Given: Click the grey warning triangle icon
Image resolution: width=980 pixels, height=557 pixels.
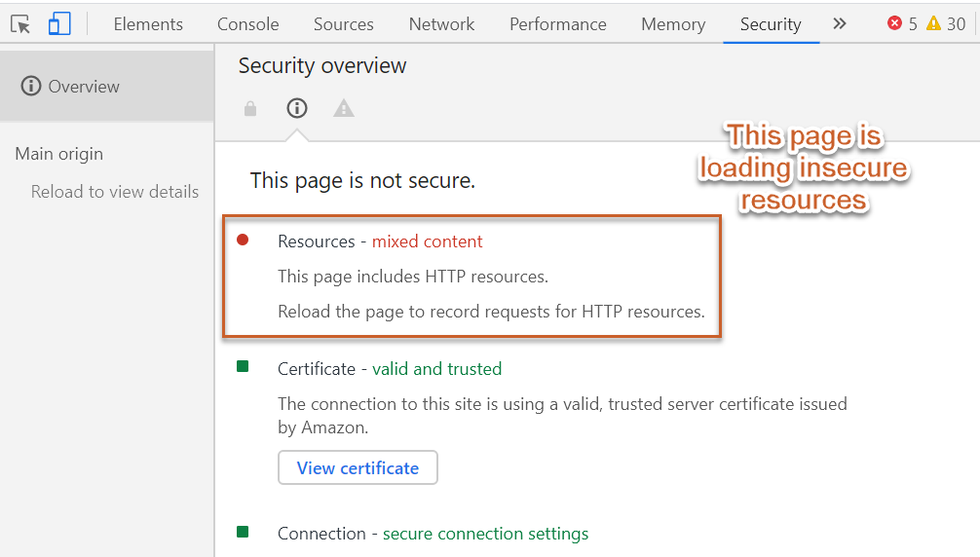Looking at the screenshot, I should (344, 109).
